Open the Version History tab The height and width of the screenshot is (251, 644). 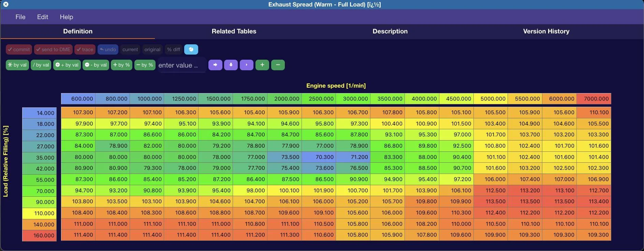546,31
